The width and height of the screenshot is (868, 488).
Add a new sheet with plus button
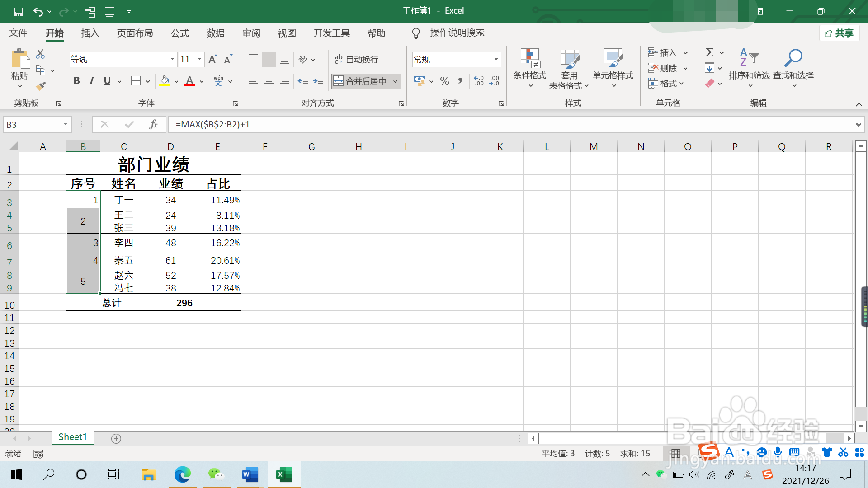tap(116, 438)
